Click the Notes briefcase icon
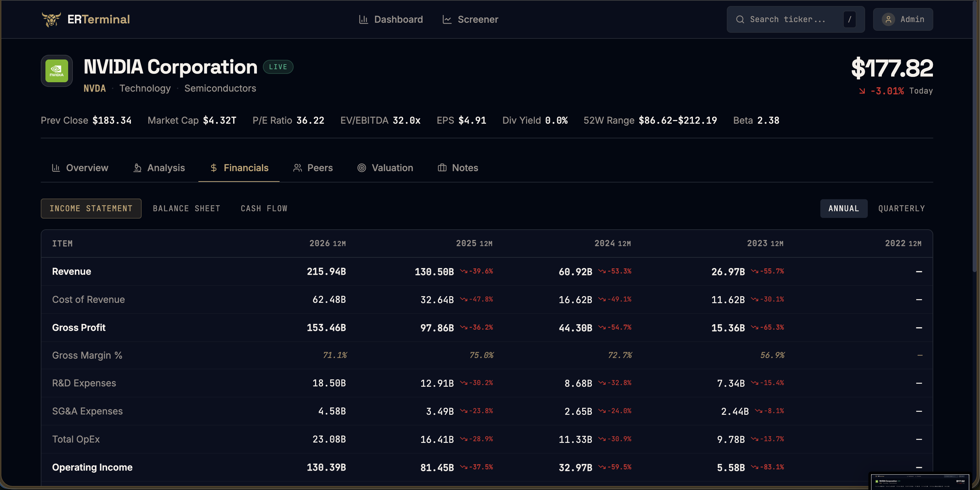Viewport: 980px width, 490px height. click(442, 168)
